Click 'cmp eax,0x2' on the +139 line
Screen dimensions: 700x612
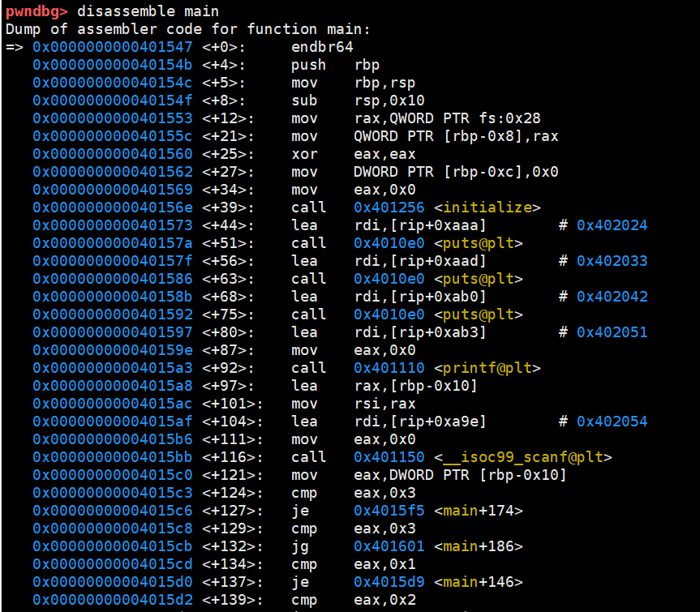click(x=353, y=600)
